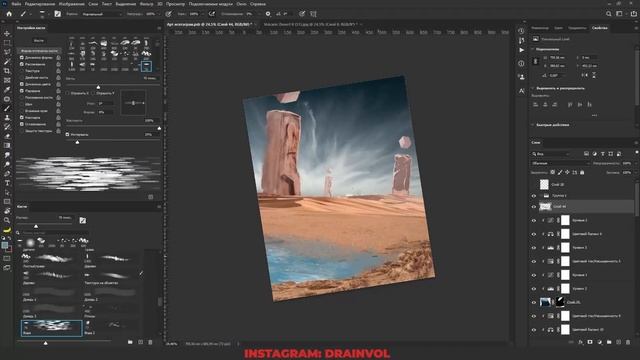The width and height of the screenshot is (640, 360).
Task: Delete layer with trash icon in Layers
Action: tap(628, 342)
